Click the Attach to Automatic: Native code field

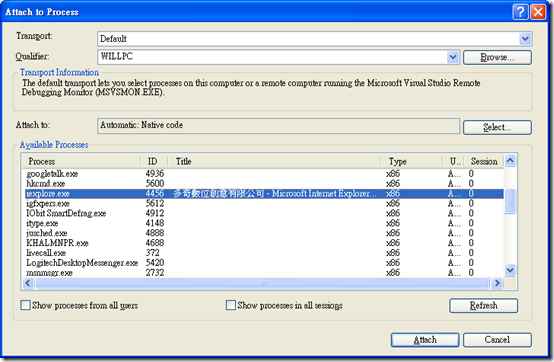(x=278, y=126)
